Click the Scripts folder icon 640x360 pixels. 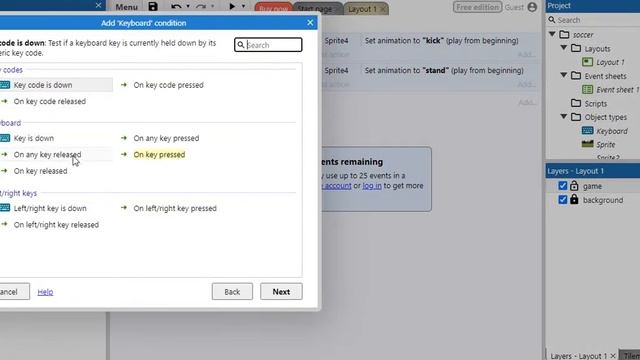(x=576, y=103)
